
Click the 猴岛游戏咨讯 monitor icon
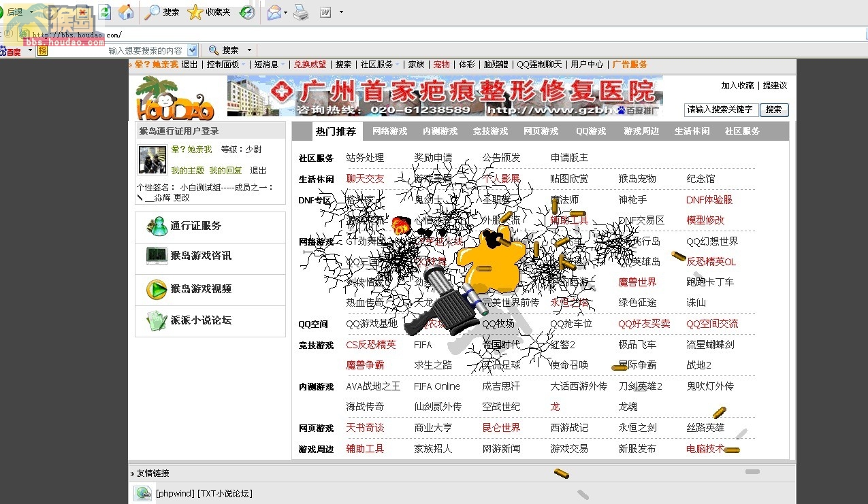[x=157, y=256]
